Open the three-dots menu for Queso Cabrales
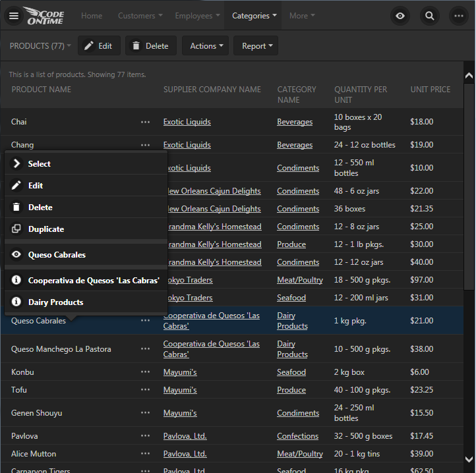This screenshot has height=473, width=476. pyautogui.click(x=146, y=320)
